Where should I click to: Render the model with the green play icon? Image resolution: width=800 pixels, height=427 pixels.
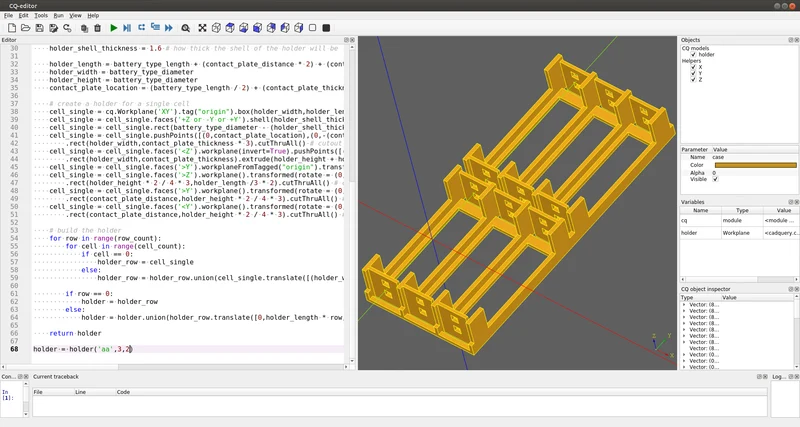[x=114, y=28]
